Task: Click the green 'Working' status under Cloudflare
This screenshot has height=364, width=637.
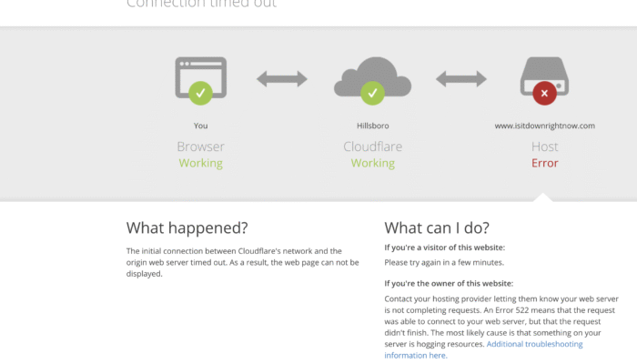Action: click(372, 163)
